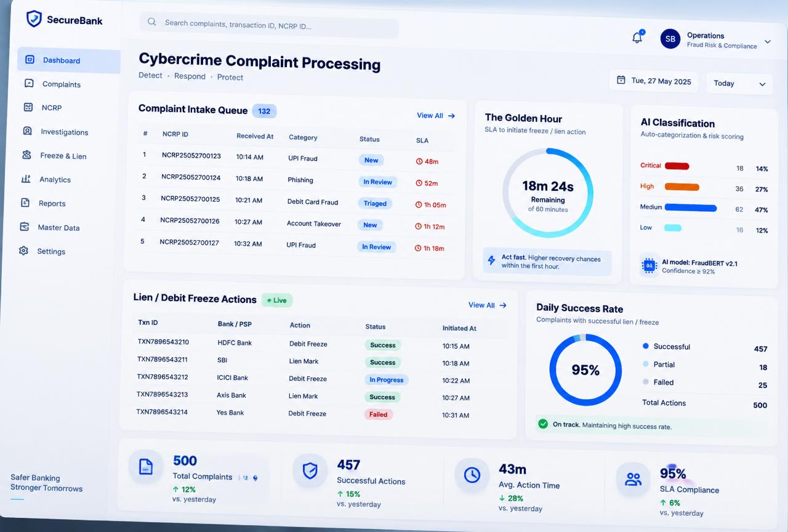Click the In Progress status for ICICI Bank

(386, 380)
